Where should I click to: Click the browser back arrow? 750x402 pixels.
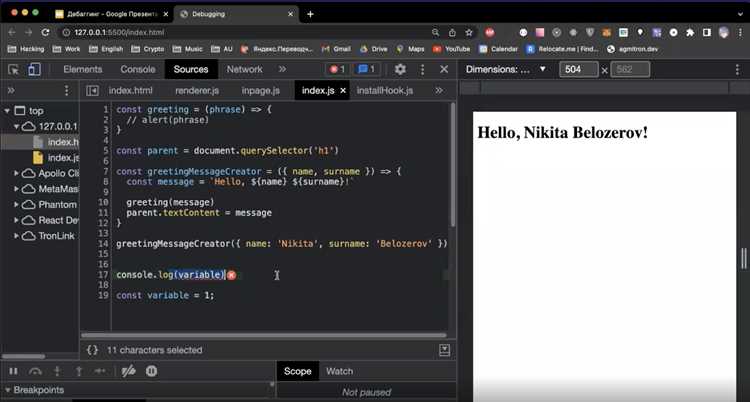pos(12,33)
